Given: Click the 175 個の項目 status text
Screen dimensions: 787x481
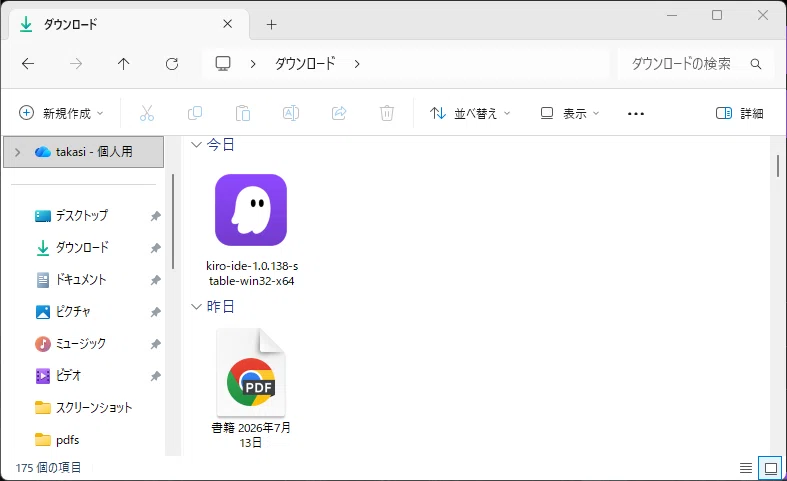Looking at the screenshot, I should click(x=48, y=468).
